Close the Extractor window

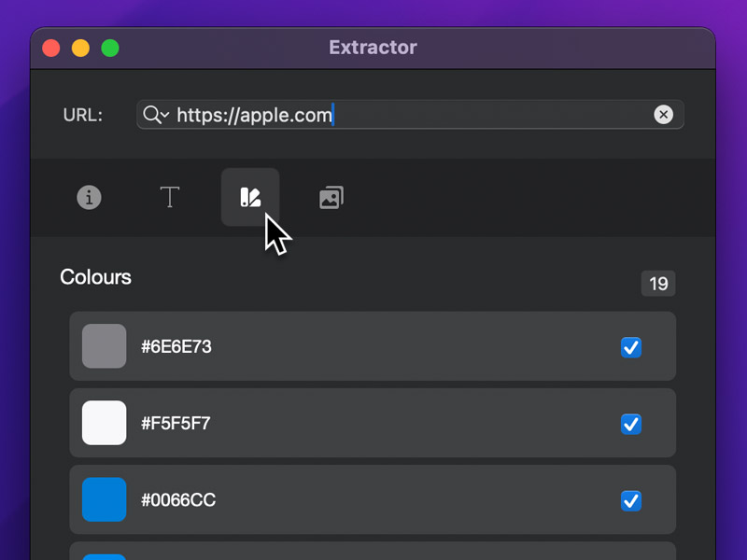pos(51,48)
